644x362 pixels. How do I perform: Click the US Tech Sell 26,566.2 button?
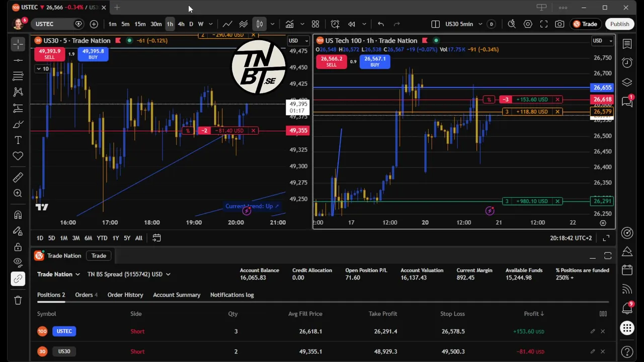click(331, 62)
